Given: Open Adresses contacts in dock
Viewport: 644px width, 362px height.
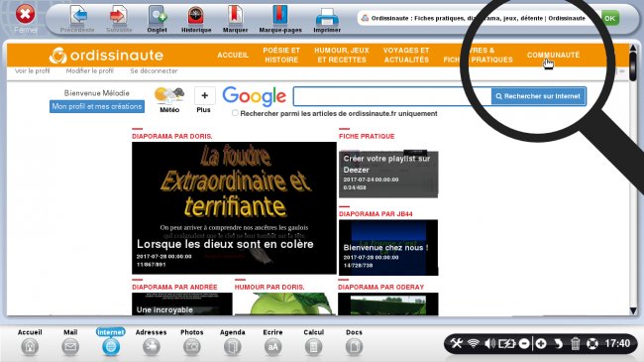Looking at the screenshot, I should [152, 342].
